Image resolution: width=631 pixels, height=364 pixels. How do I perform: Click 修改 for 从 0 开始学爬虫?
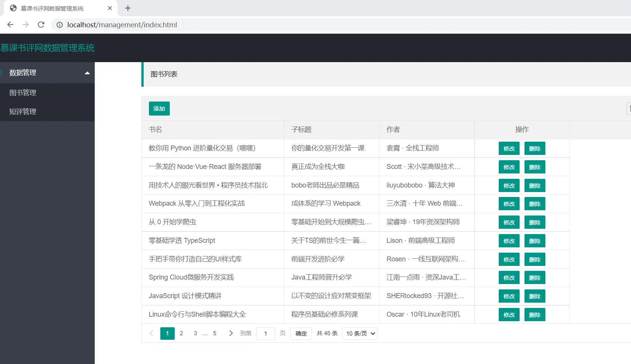coord(509,222)
